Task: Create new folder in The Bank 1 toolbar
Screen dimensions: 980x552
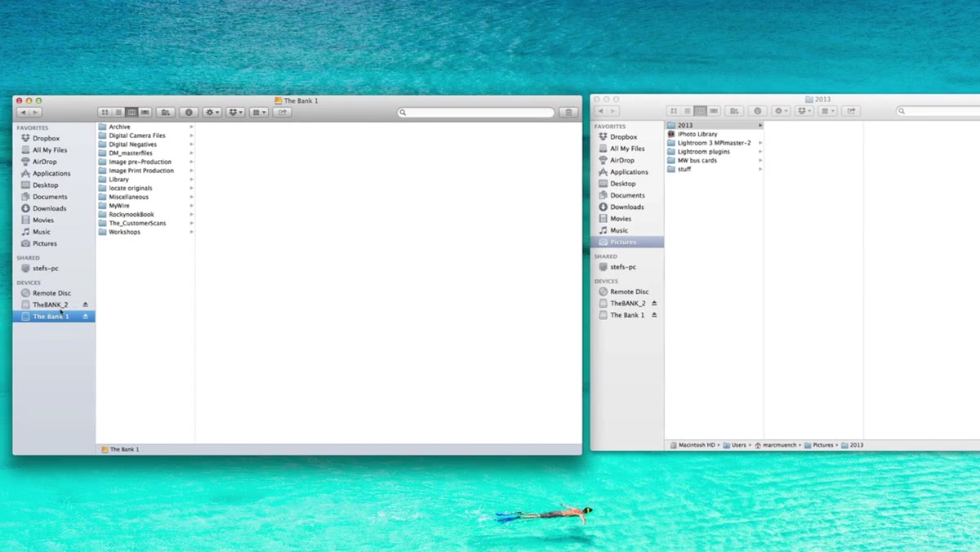Action: [166, 113]
